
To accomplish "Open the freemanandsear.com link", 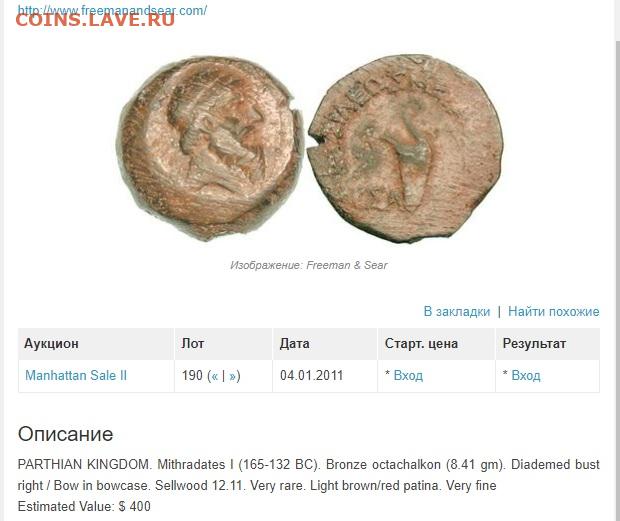I will pyautogui.click(x=112, y=9).
